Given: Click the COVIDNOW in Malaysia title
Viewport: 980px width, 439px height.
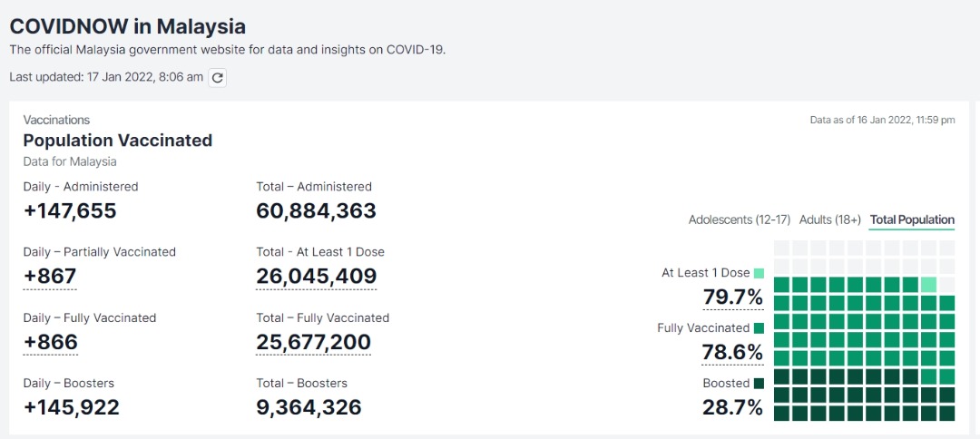Looking at the screenshot, I should point(128,26).
